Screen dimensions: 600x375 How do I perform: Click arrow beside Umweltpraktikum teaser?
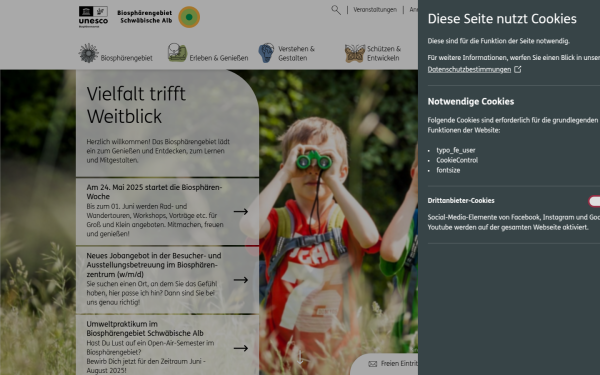pos(241,348)
